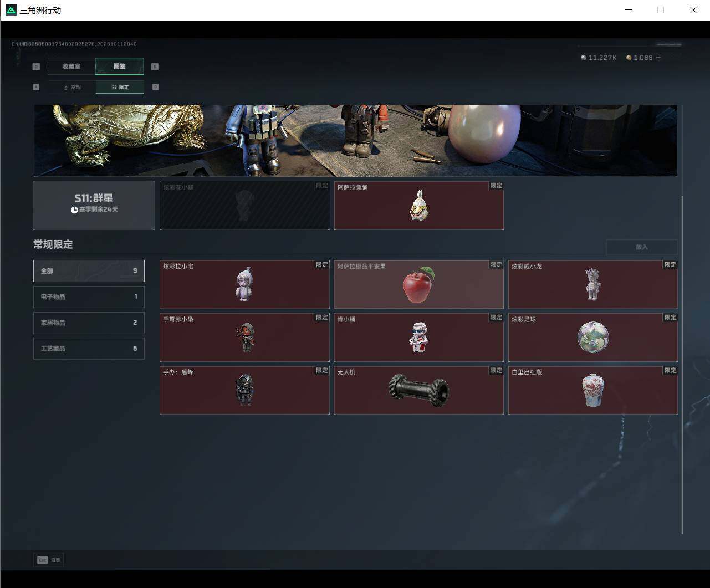710x588 pixels.
Task: Filter by 工艺藏品 category
Action: [x=89, y=349]
